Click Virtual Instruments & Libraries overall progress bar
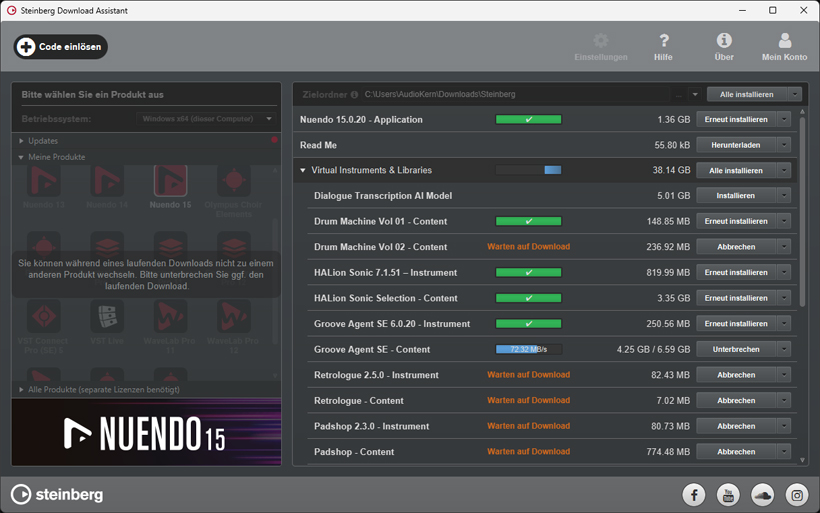The image size is (820, 513). point(529,170)
